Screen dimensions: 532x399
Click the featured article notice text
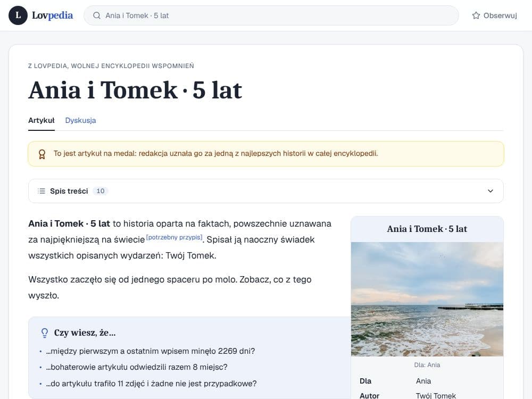tap(215, 153)
